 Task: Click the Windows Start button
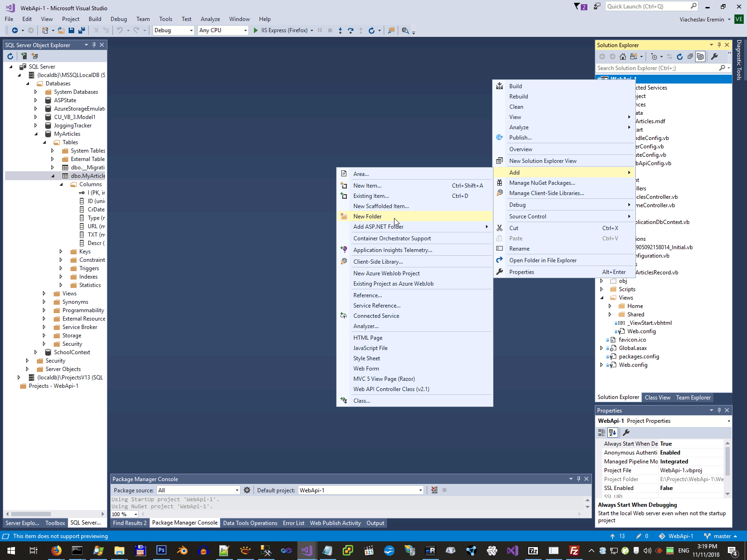(11, 551)
